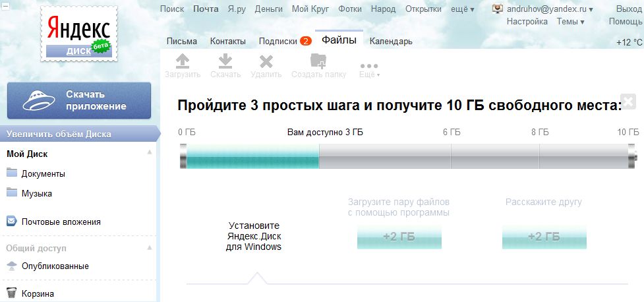Viewport: 644px width, 302px height.
Task: Click the Мой Диск heading
Action: 27,154
